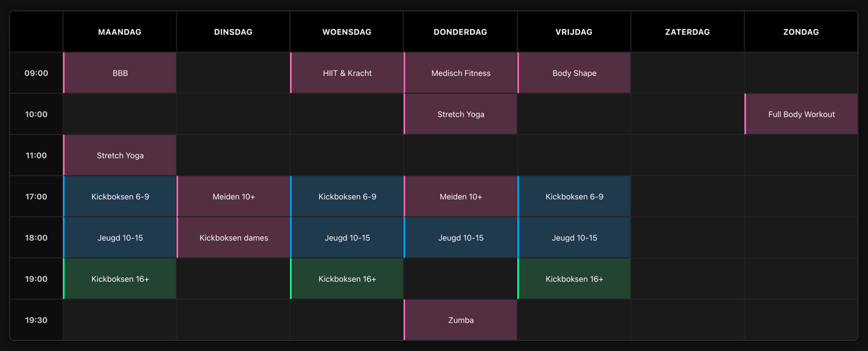Select HIIT & Kracht class on Wednesday
Viewport: 868px width, 351px height.
click(x=347, y=73)
